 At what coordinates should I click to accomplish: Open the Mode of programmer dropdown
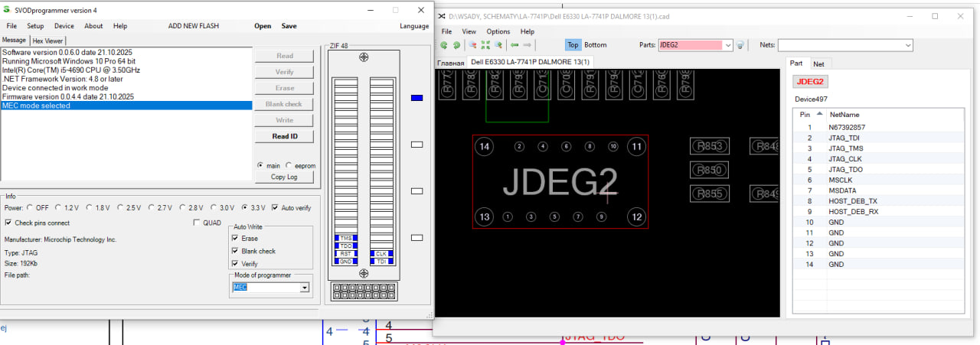304,288
